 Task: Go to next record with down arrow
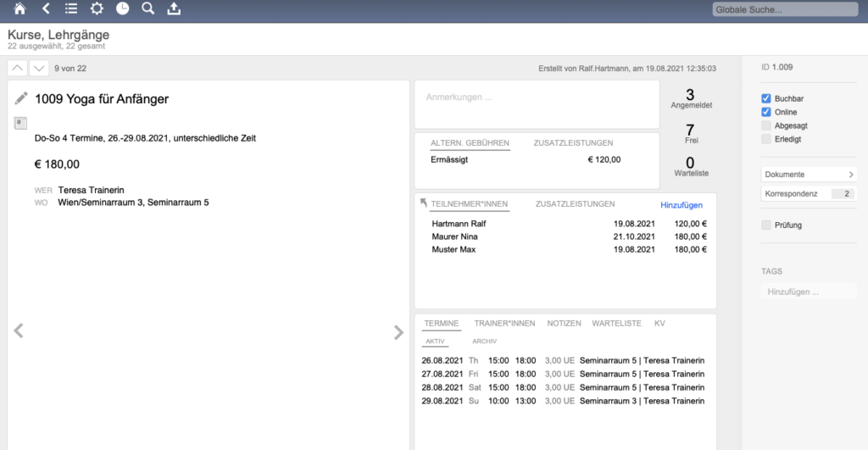click(x=40, y=68)
